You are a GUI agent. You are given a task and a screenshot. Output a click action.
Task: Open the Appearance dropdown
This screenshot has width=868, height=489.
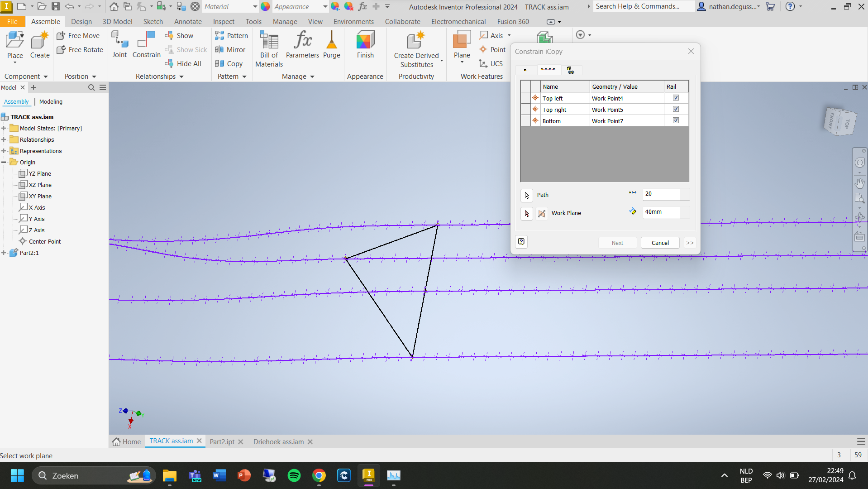point(324,7)
